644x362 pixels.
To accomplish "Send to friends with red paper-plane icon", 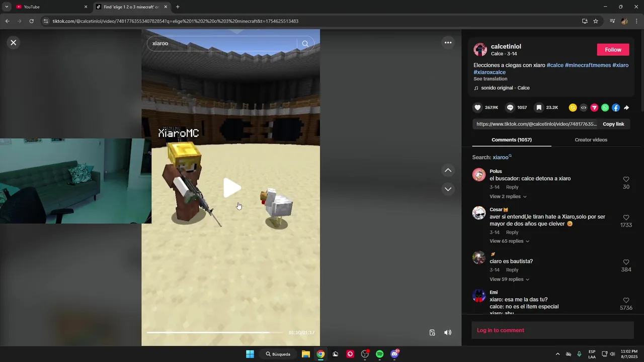I will (594, 108).
